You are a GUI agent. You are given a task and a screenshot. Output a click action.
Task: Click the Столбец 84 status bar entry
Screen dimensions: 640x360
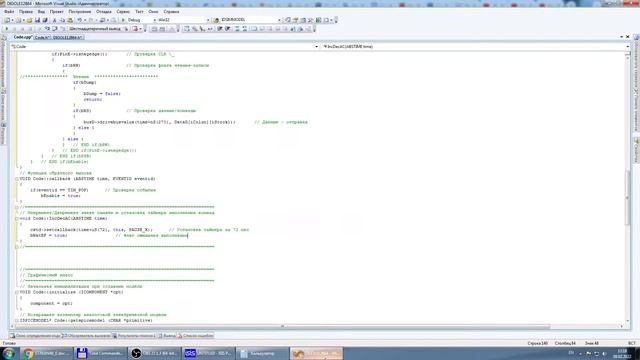click(565, 344)
